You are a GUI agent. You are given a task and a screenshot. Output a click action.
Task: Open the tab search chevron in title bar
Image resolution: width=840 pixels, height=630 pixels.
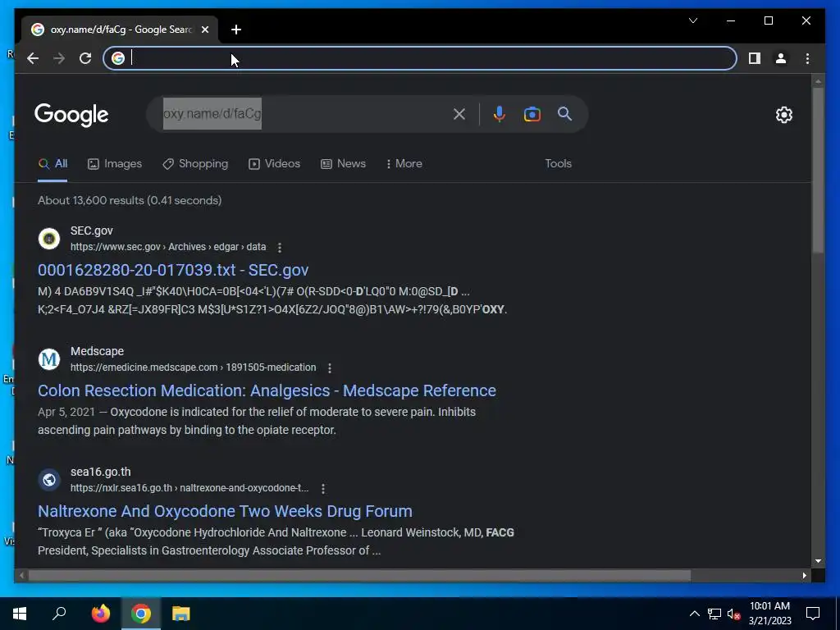click(692, 21)
